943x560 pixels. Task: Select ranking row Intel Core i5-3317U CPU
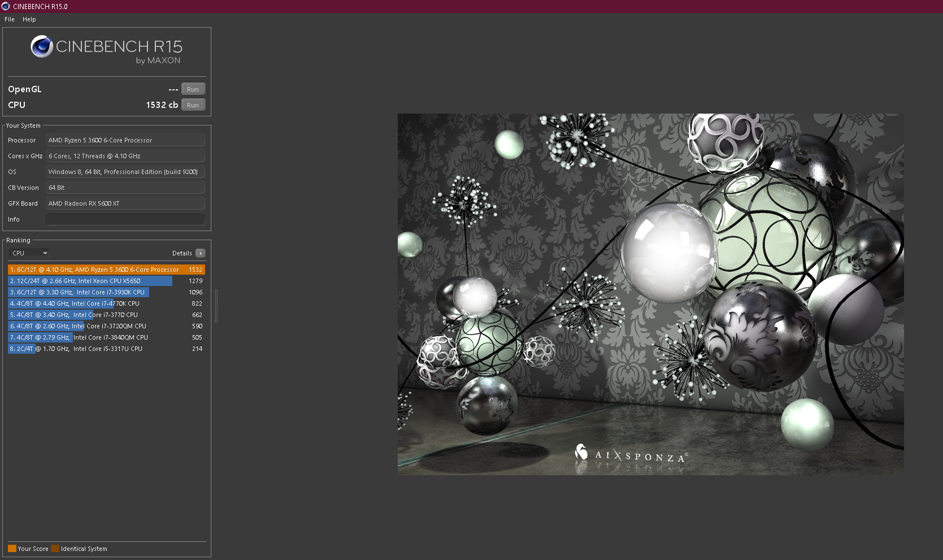click(x=106, y=349)
